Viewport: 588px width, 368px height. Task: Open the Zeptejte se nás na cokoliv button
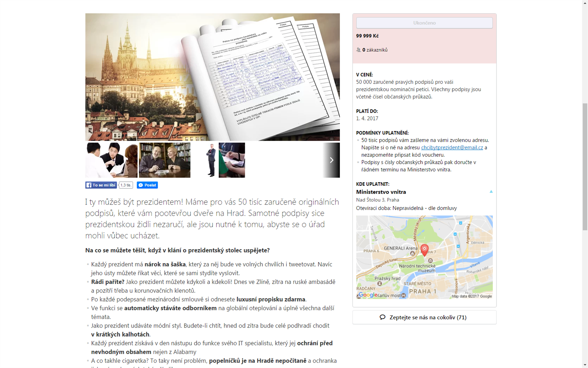tap(424, 317)
